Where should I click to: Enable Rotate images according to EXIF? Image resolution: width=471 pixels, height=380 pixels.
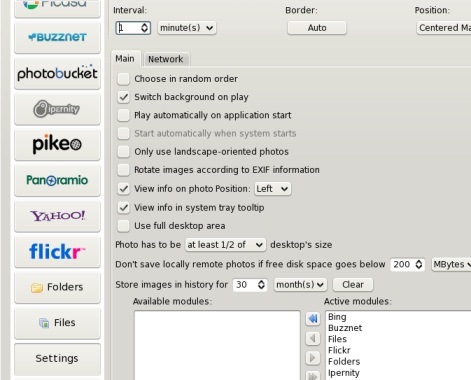click(123, 170)
